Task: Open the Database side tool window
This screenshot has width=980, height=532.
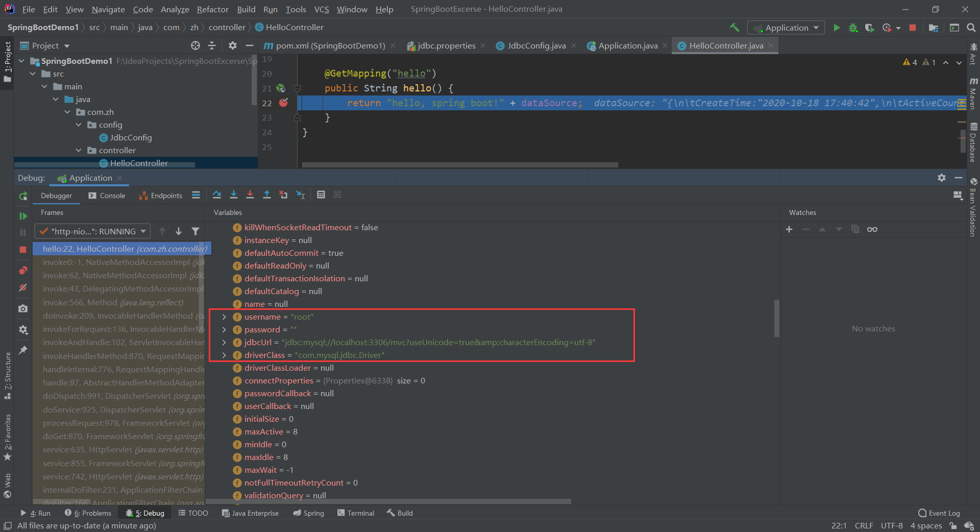Action: point(974,142)
